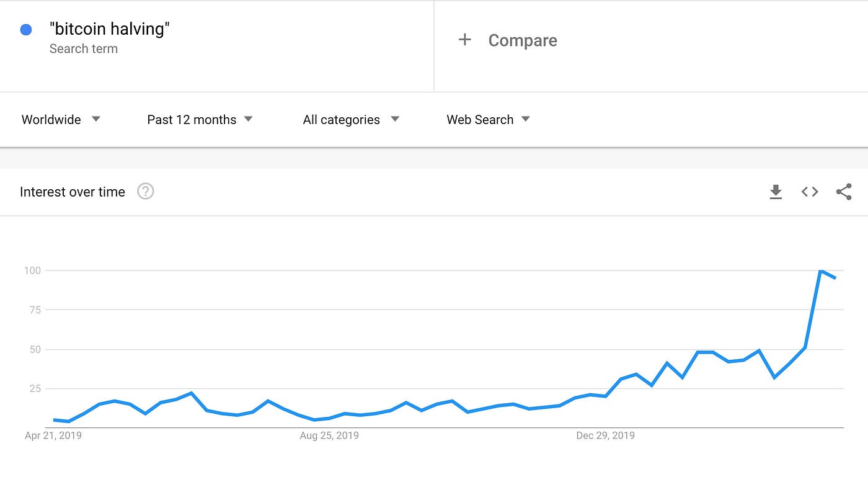The image size is (868, 482).
Task: Click the Apr 21, 2019 axis label
Action: tap(53, 435)
